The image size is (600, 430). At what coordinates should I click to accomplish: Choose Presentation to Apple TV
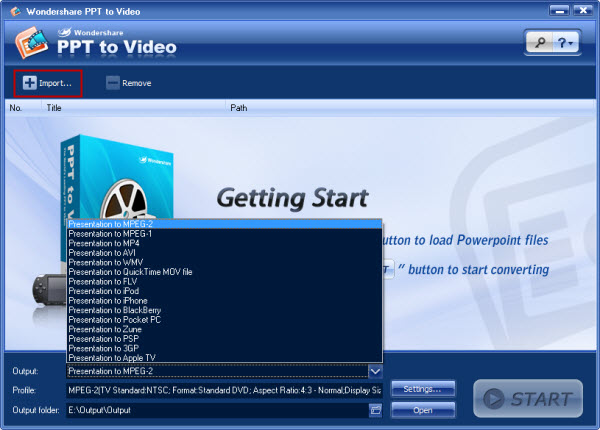pyautogui.click(x=225, y=358)
